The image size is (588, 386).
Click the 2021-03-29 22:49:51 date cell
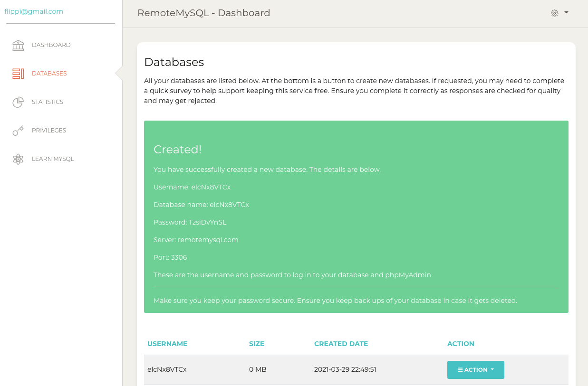345,369
